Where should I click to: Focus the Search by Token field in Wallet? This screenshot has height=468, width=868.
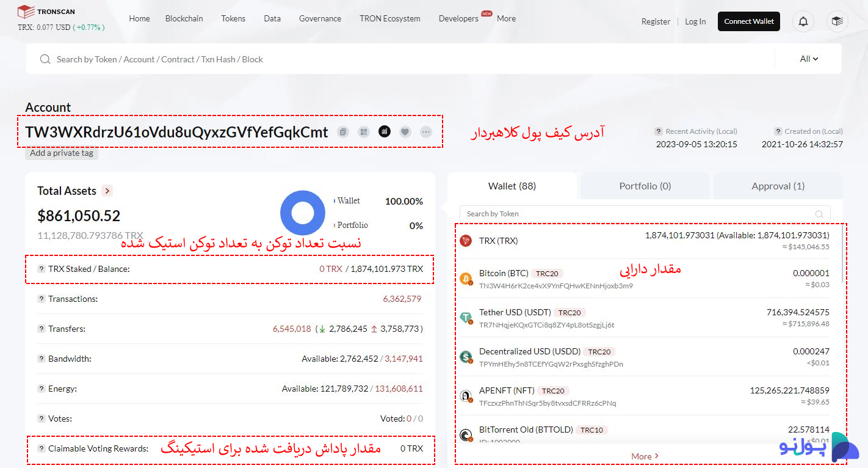[645, 214]
